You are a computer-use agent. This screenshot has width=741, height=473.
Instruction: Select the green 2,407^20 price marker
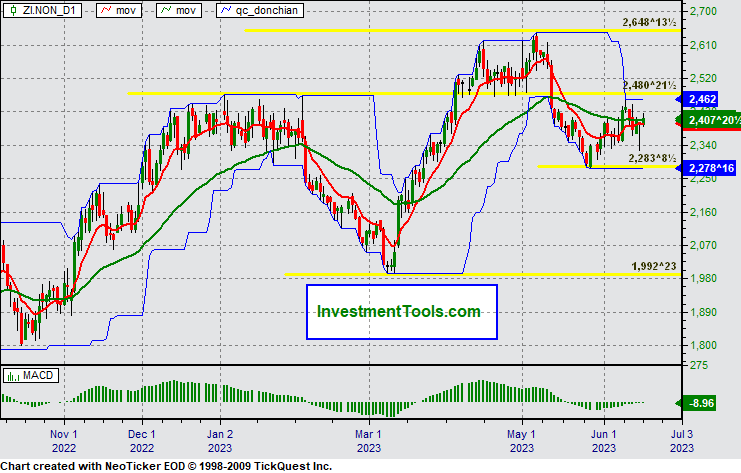[711, 121]
